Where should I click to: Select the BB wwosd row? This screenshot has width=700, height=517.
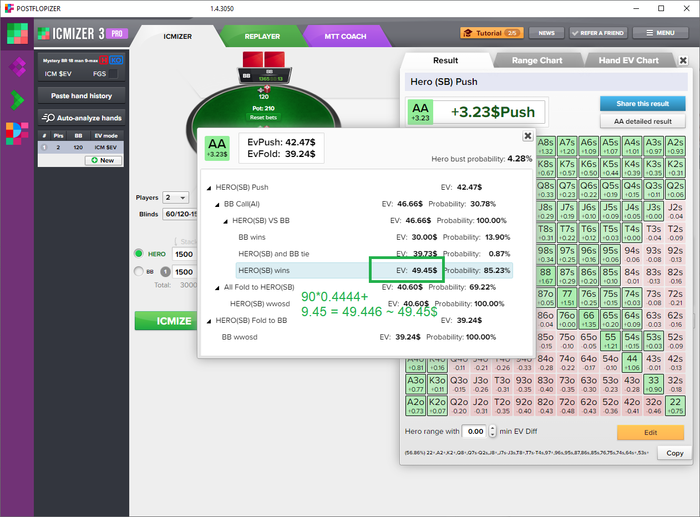(x=358, y=337)
